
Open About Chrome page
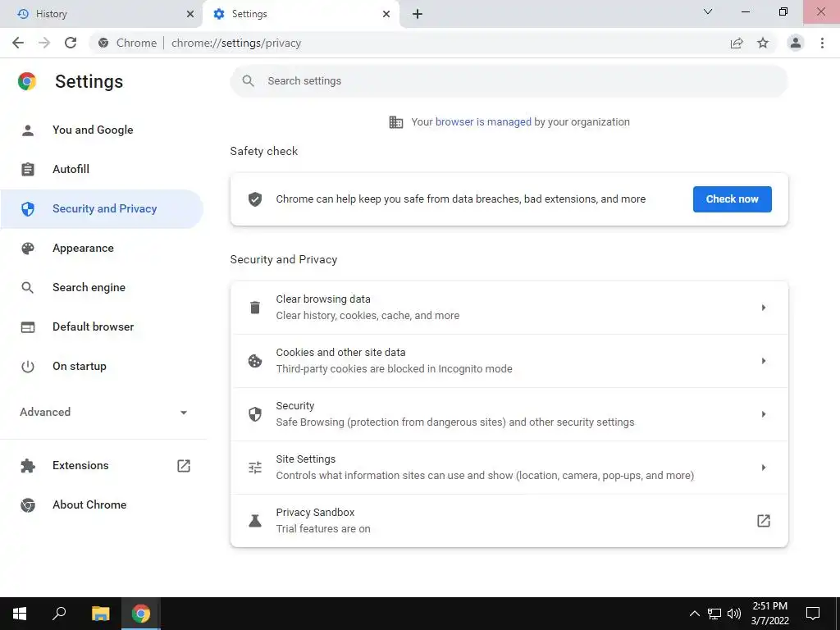pos(102,504)
